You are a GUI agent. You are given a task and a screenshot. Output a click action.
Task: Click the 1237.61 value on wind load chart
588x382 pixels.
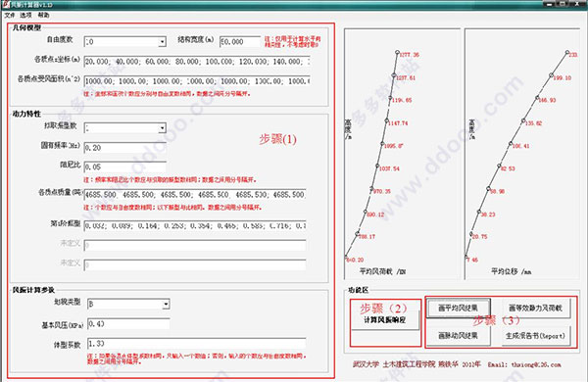[x=406, y=78]
